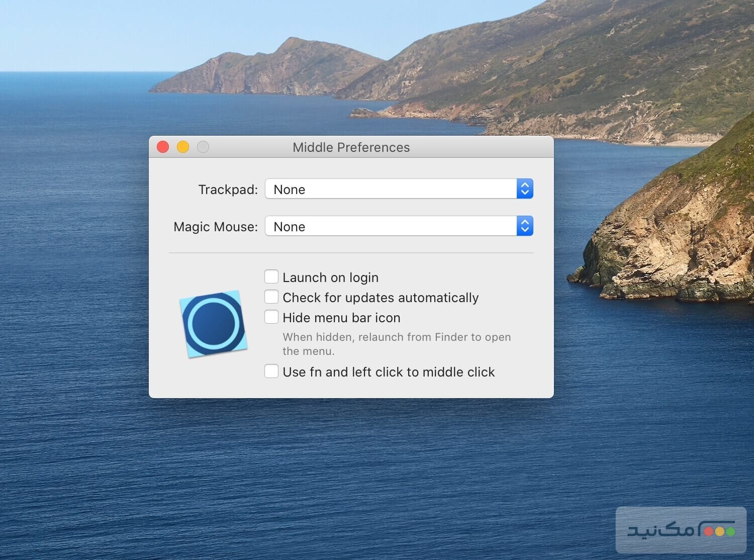754x560 pixels.
Task: Click the "Launch on login" label text
Action: [x=330, y=277]
